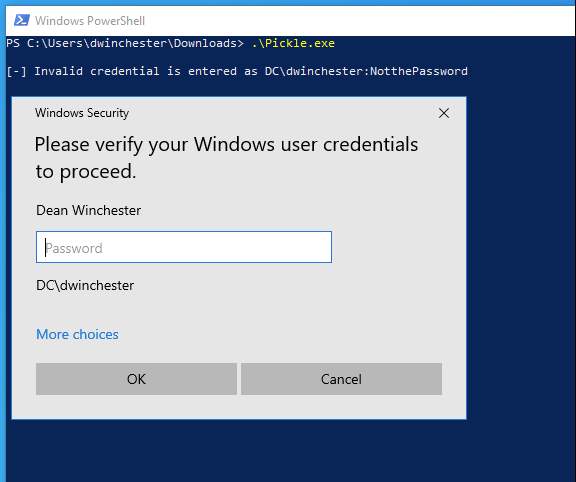The height and width of the screenshot is (482, 576).
Task: Click the PowerShell icon in title bar
Action: point(22,20)
